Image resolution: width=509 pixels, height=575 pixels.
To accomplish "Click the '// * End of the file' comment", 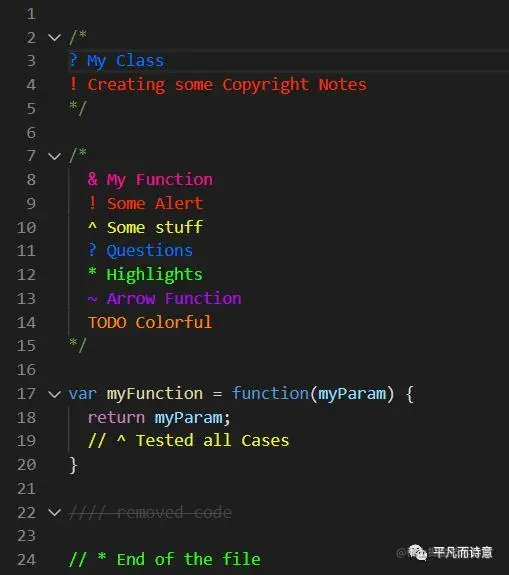I will (x=165, y=560).
